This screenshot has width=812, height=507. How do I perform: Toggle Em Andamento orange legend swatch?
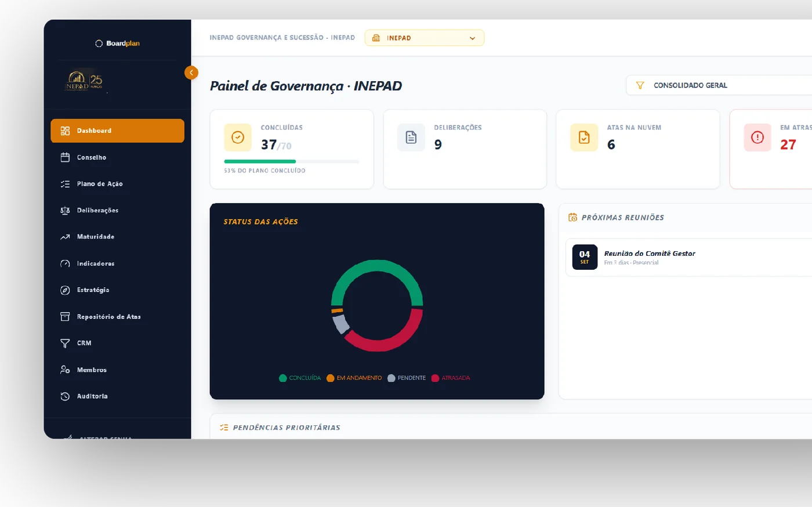coord(331,378)
